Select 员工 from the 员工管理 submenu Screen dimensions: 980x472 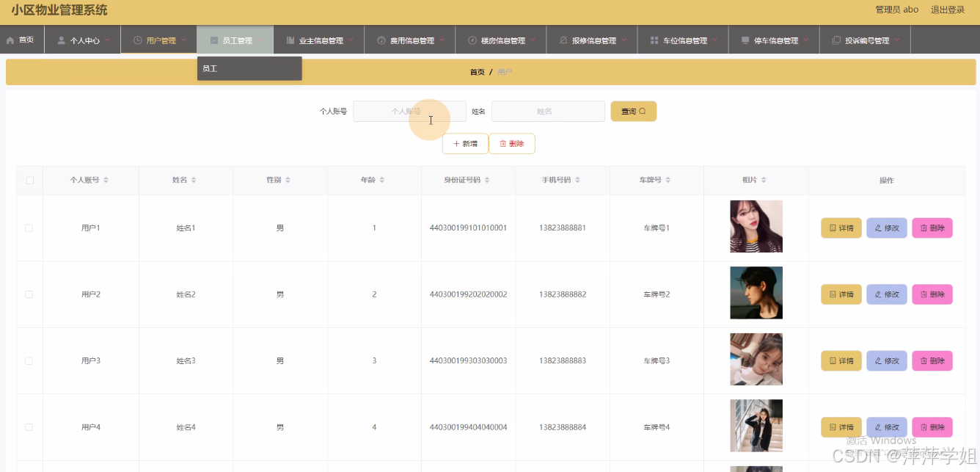point(249,68)
